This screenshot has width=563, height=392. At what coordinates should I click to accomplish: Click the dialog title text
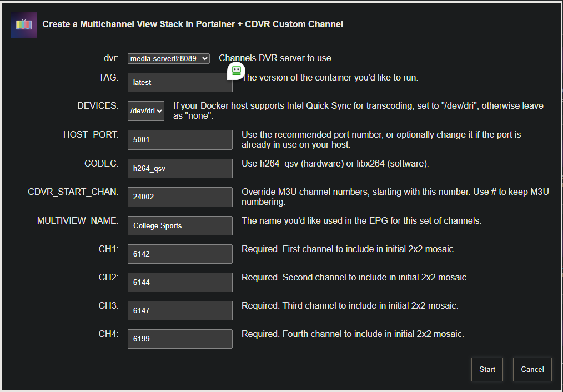(x=193, y=24)
